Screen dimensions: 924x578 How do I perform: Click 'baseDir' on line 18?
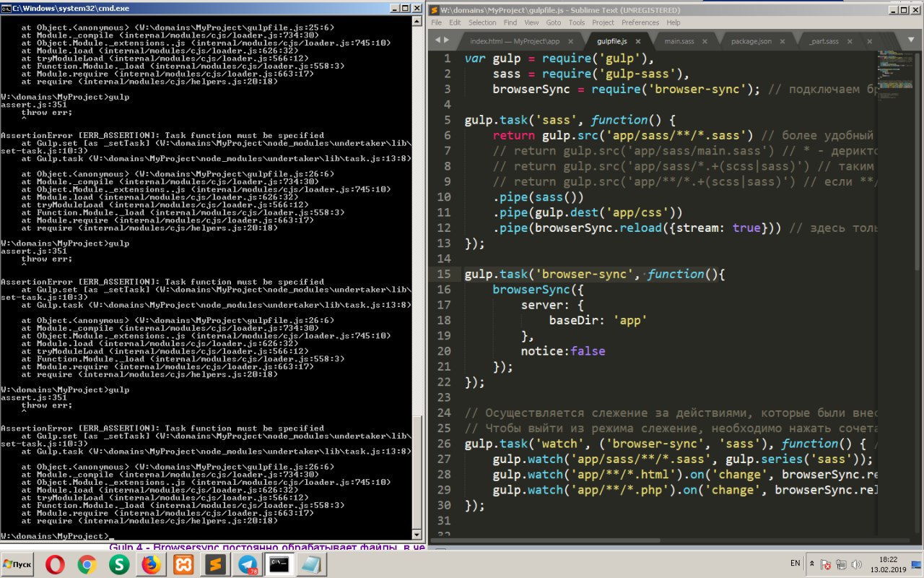point(573,320)
